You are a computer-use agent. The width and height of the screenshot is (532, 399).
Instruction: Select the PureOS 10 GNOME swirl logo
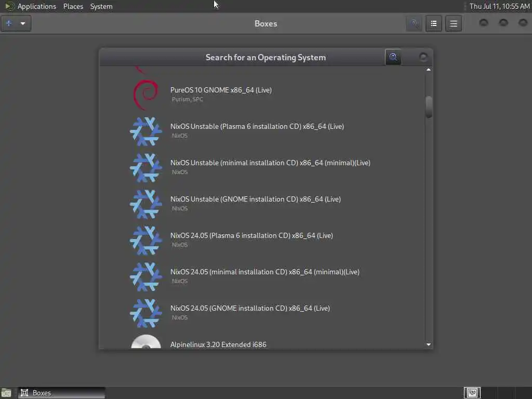tap(146, 95)
